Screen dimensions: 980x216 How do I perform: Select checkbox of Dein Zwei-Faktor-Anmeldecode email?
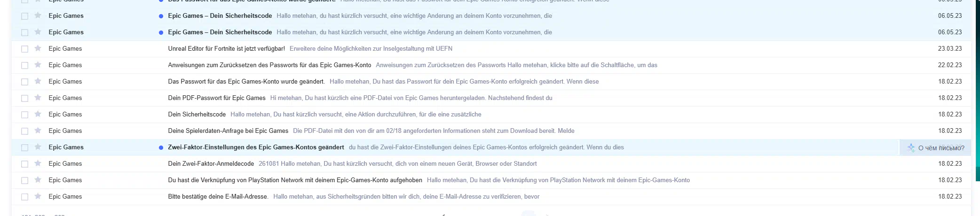(x=25, y=164)
